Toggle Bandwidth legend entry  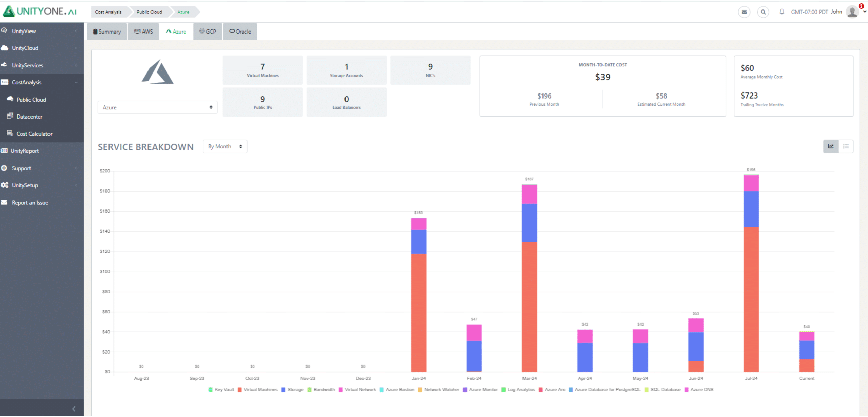click(x=321, y=390)
